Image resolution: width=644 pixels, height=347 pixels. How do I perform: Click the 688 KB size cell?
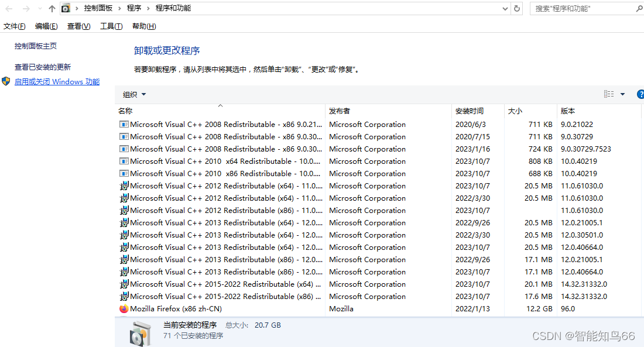tap(540, 174)
